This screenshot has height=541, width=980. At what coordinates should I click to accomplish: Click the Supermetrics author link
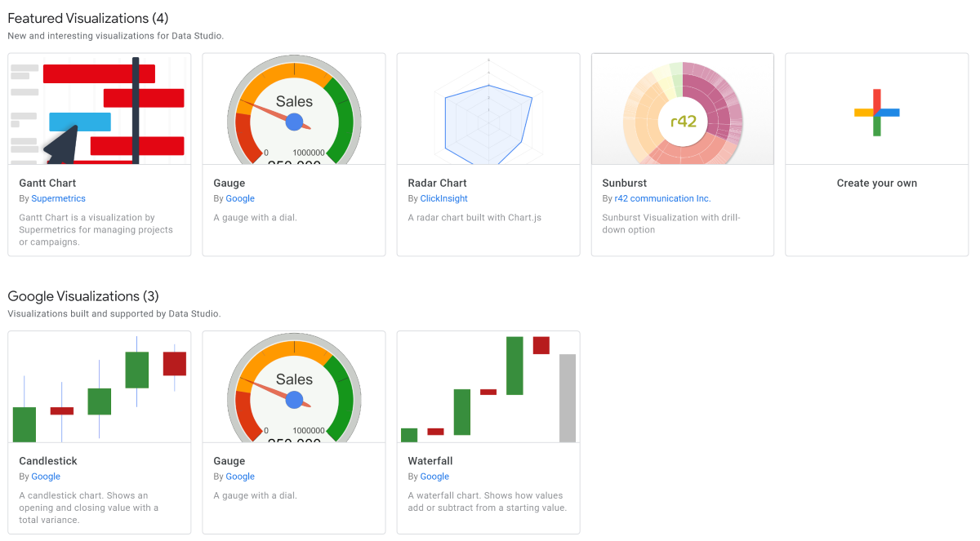pos(58,198)
